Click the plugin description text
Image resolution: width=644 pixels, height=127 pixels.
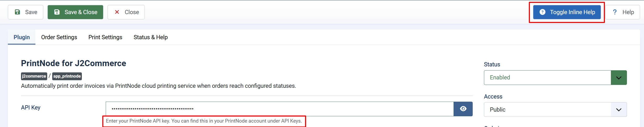pos(158,86)
